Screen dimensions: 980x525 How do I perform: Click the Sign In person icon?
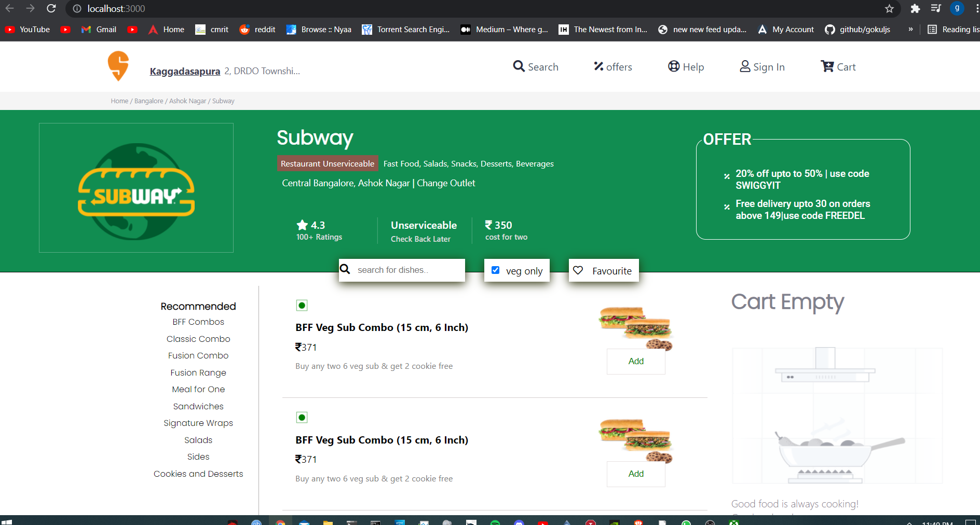tap(746, 66)
